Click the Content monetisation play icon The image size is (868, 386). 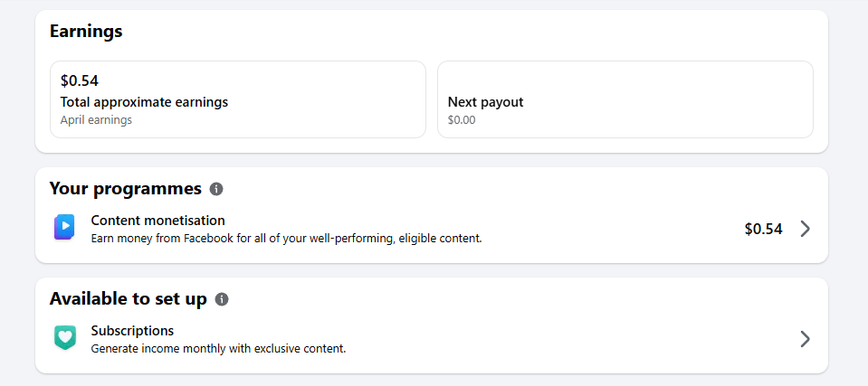[x=64, y=228]
